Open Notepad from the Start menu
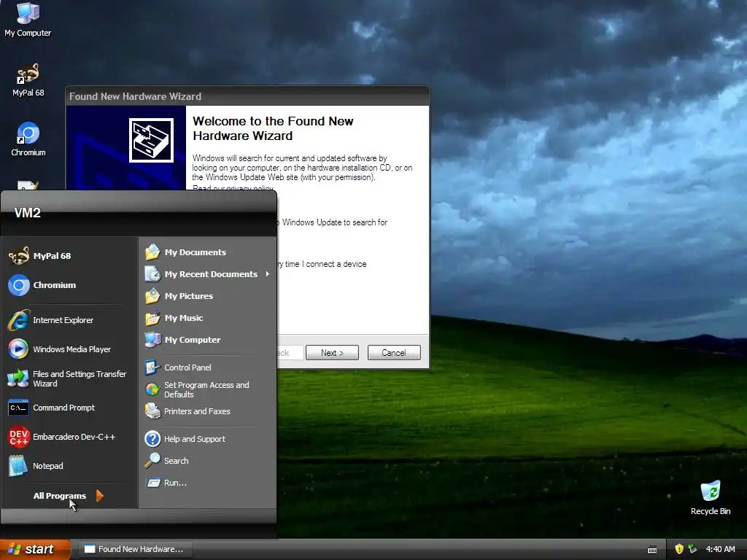 point(69,466)
